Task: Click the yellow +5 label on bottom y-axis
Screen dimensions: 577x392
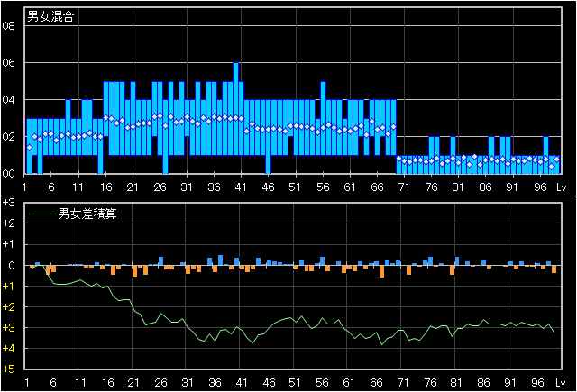Action: tap(8, 369)
